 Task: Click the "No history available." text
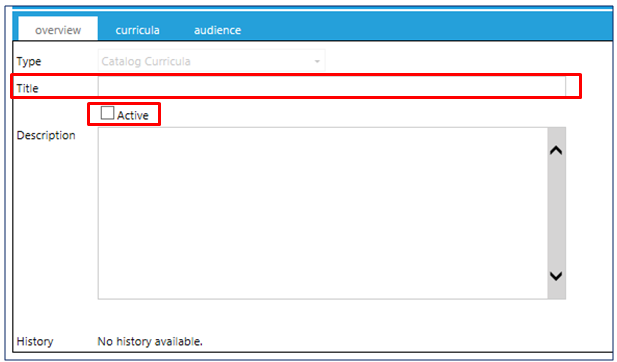coord(150,341)
